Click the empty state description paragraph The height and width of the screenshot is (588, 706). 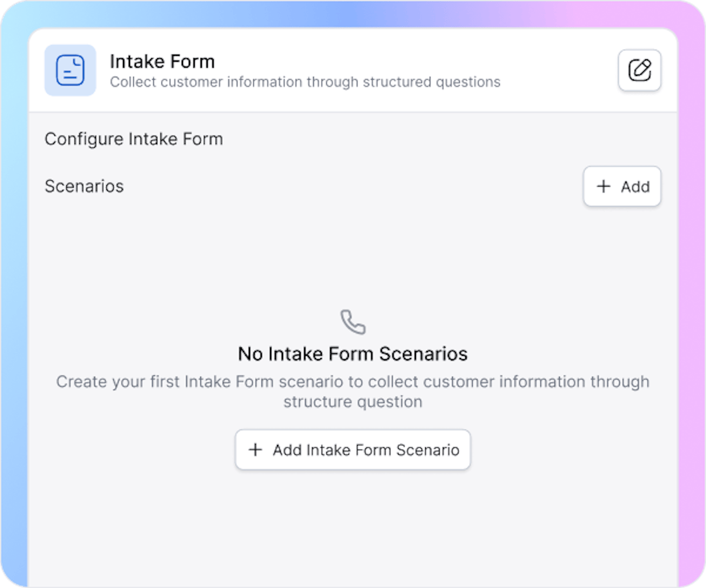(352, 391)
